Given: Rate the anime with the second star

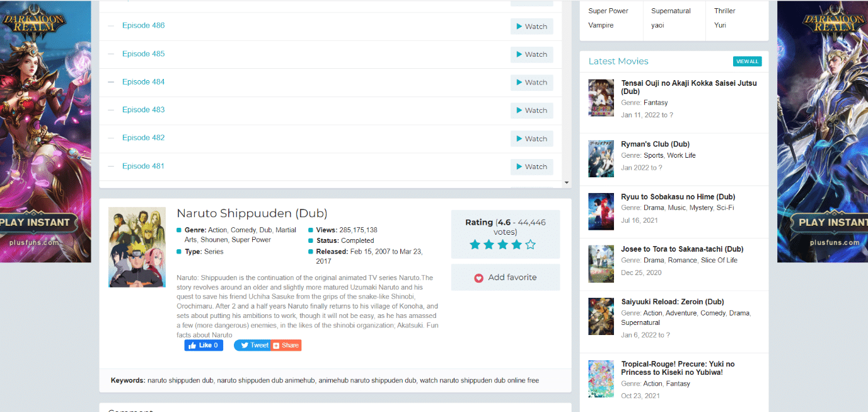Looking at the screenshot, I should pos(489,244).
